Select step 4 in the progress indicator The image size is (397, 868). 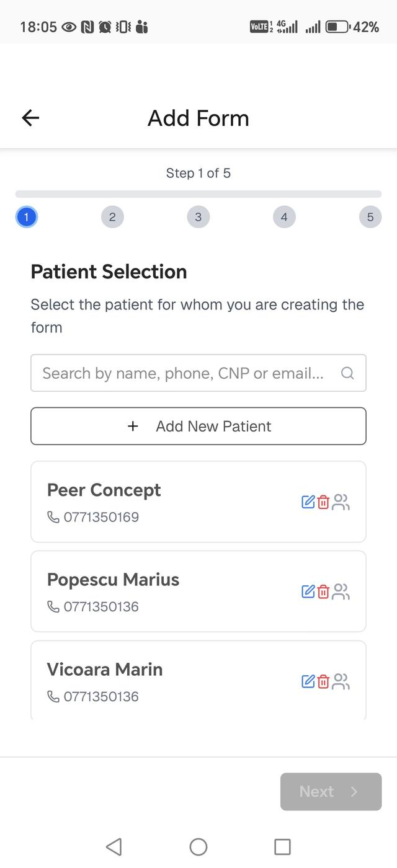(x=284, y=217)
